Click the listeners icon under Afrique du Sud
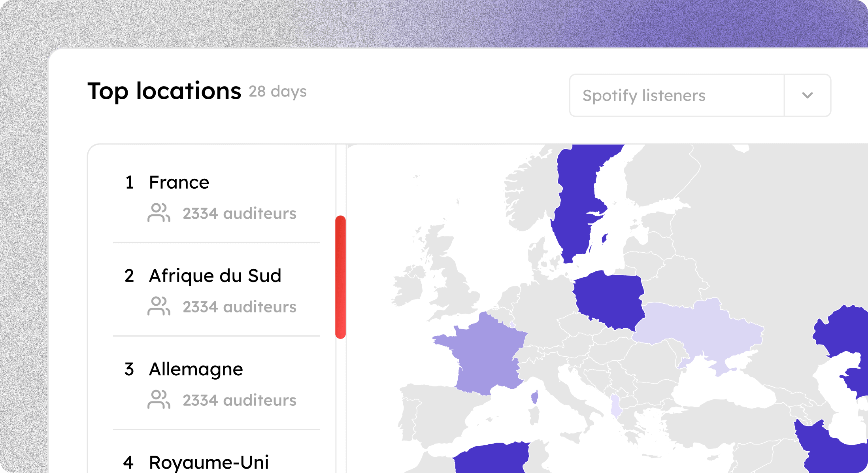The height and width of the screenshot is (473, 868). click(x=159, y=306)
